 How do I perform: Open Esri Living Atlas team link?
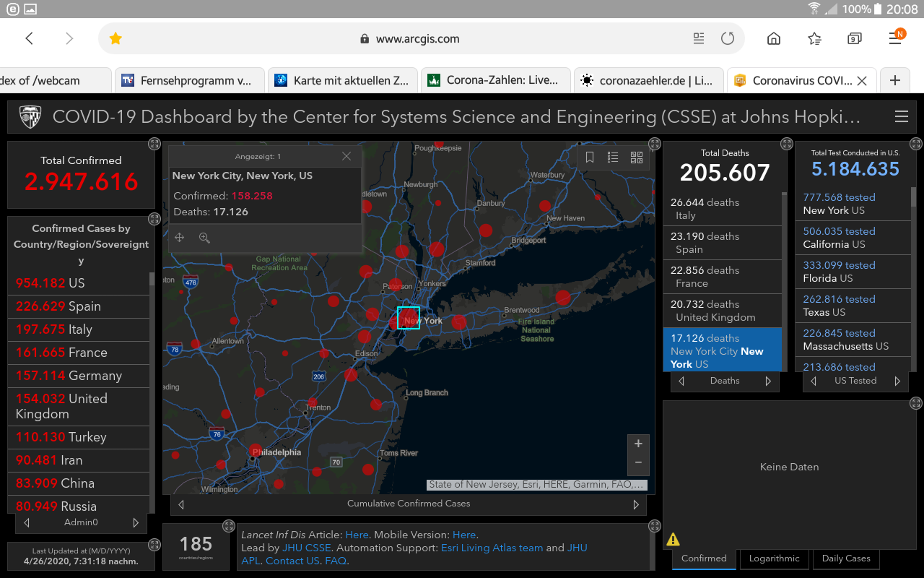point(492,548)
